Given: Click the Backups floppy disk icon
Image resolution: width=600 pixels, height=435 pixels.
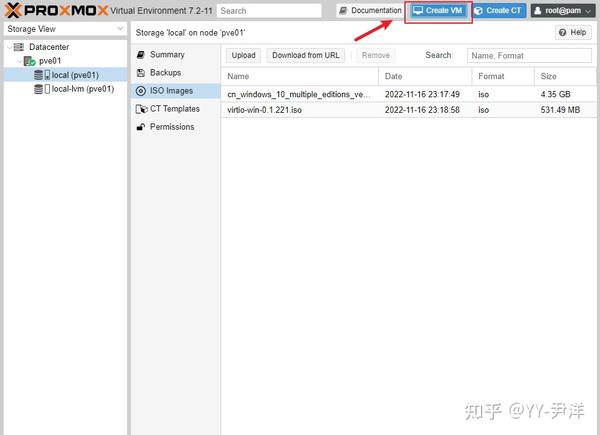Looking at the screenshot, I should 140,73.
